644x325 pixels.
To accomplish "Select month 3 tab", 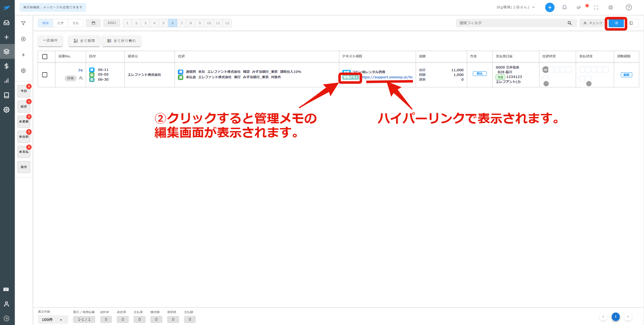I will coord(145,23).
